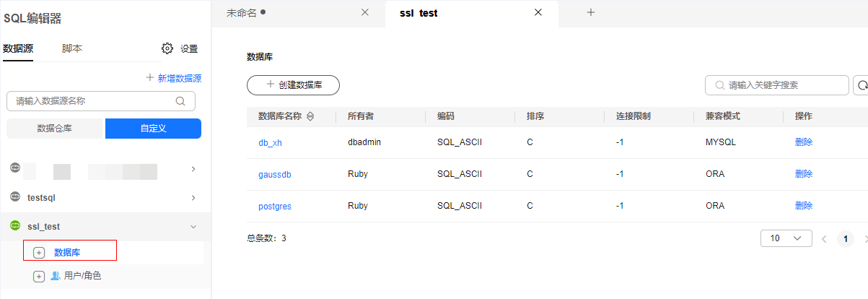The image size is (868, 299).
Task: Open the settings gear icon
Action: point(167,48)
